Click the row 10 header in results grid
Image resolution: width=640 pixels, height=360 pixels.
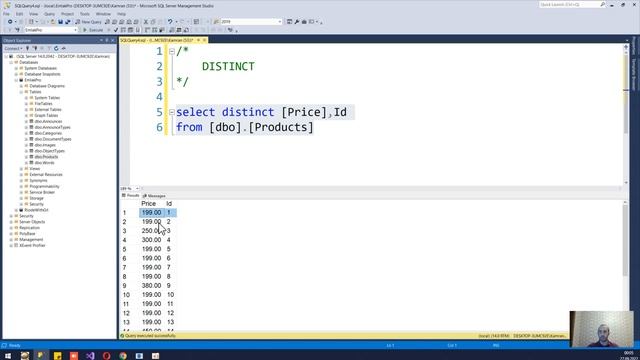tap(127, 295)
